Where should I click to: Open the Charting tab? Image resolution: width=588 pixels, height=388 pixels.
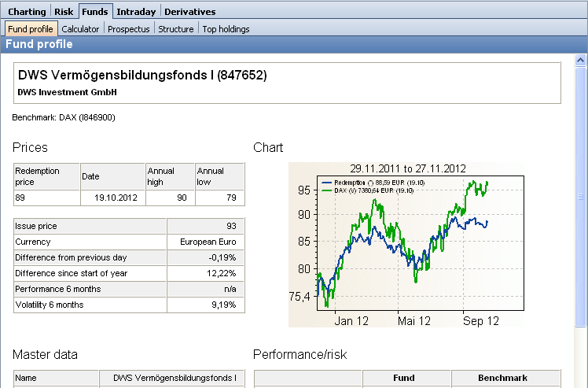tap(27, 12)
